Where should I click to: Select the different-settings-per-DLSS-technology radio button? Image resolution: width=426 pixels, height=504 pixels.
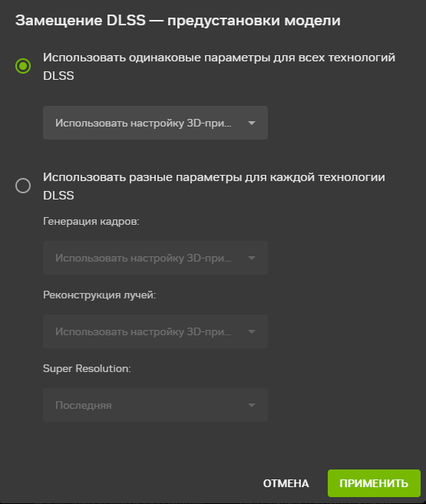pos(23,186)
